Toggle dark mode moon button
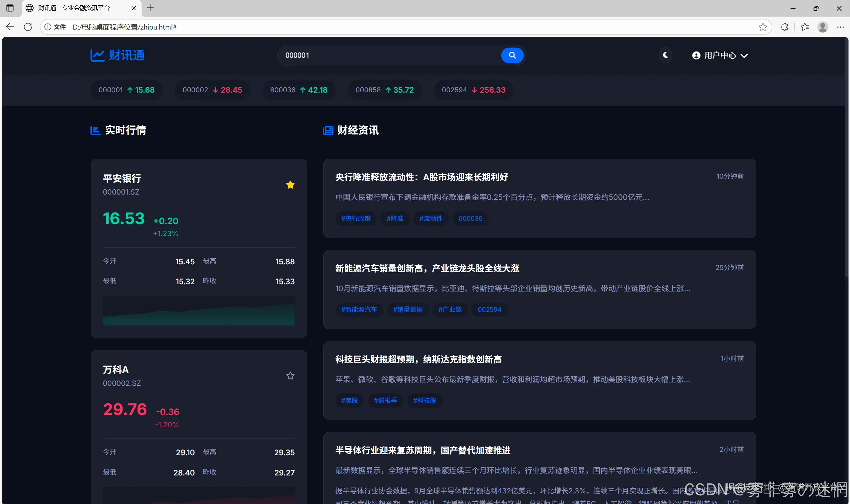The height and width of the screenshot is (504, 850). [665, 55]
